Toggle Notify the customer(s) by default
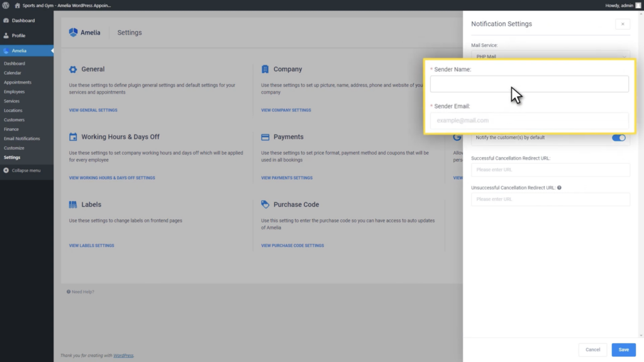644x362 pixels. tap(619, 138)
